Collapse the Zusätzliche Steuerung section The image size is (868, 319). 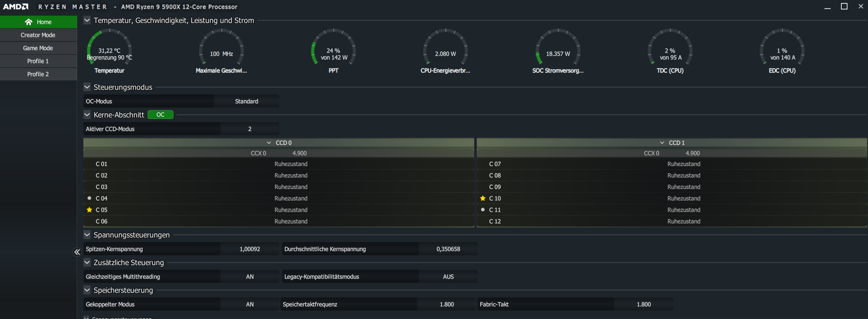tap(87, 262)
